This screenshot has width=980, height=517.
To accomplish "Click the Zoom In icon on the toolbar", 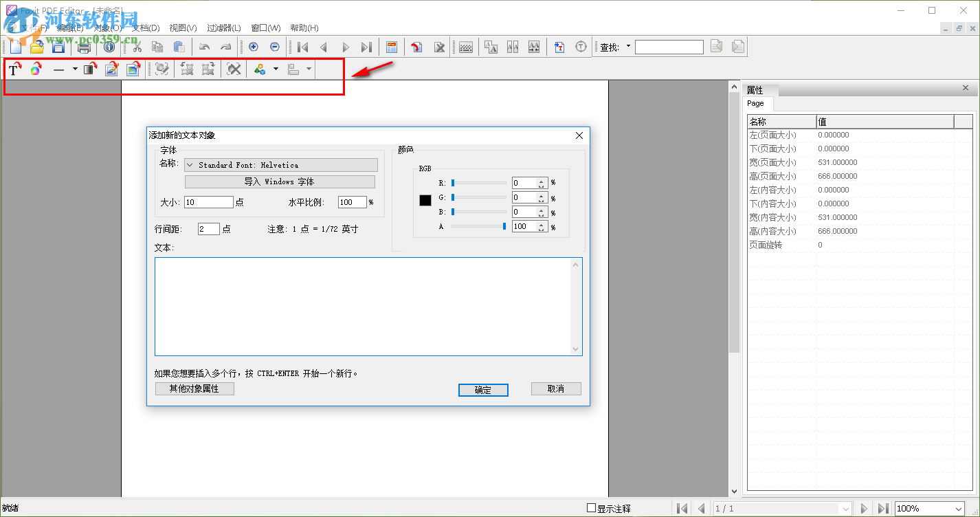I will pyautogui.click(x=253, y=47).
